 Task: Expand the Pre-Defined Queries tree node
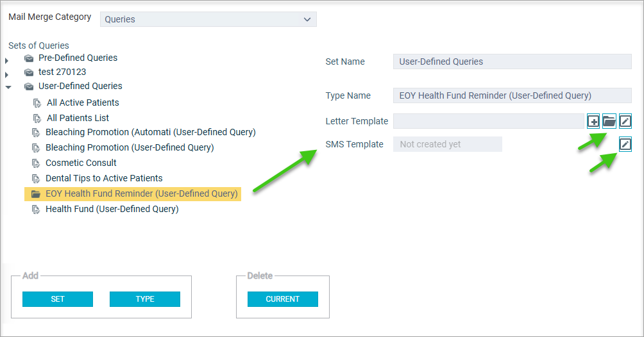(6, 61)
